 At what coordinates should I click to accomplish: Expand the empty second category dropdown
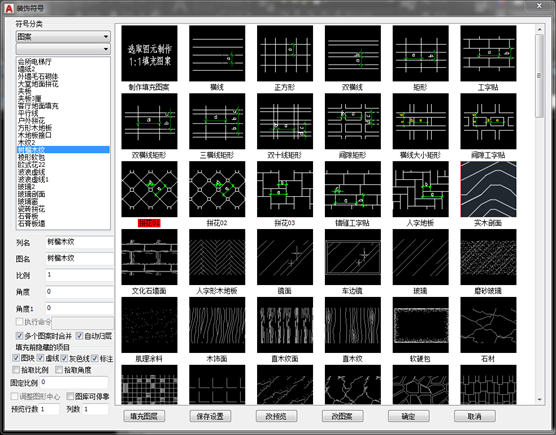(63, 49)
